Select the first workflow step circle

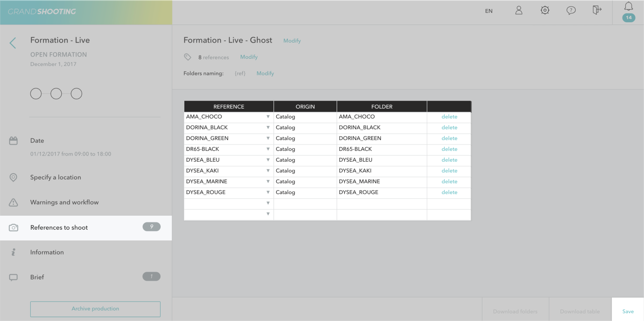[x=36, y=94]
